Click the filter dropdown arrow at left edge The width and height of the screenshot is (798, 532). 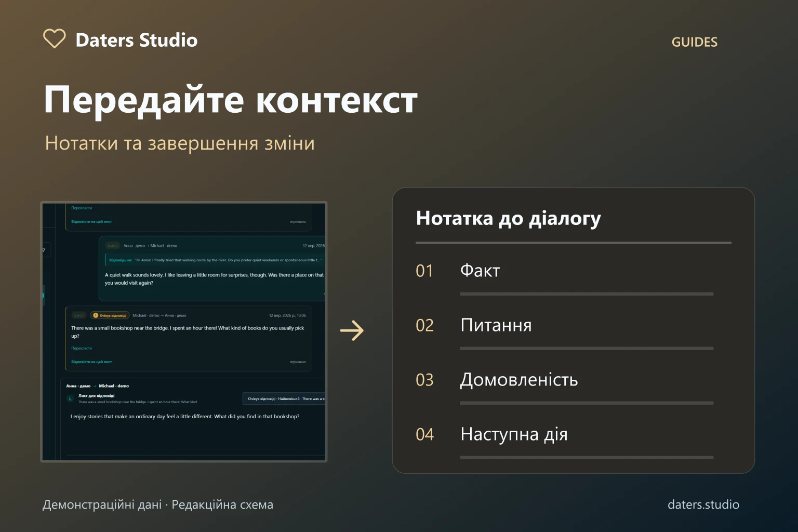click(44, 250)
